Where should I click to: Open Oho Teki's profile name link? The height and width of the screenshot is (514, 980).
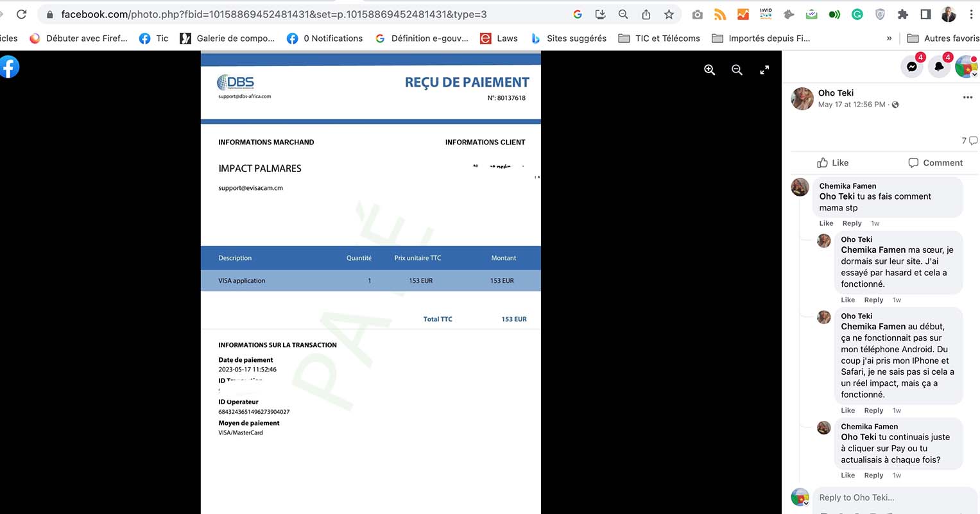[836, 93]
